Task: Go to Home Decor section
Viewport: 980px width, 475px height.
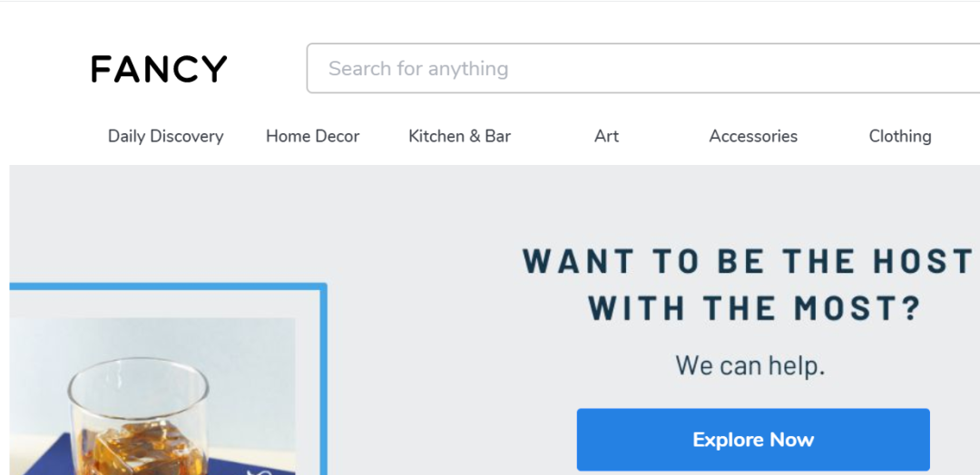Action: (x=312, y=136)
